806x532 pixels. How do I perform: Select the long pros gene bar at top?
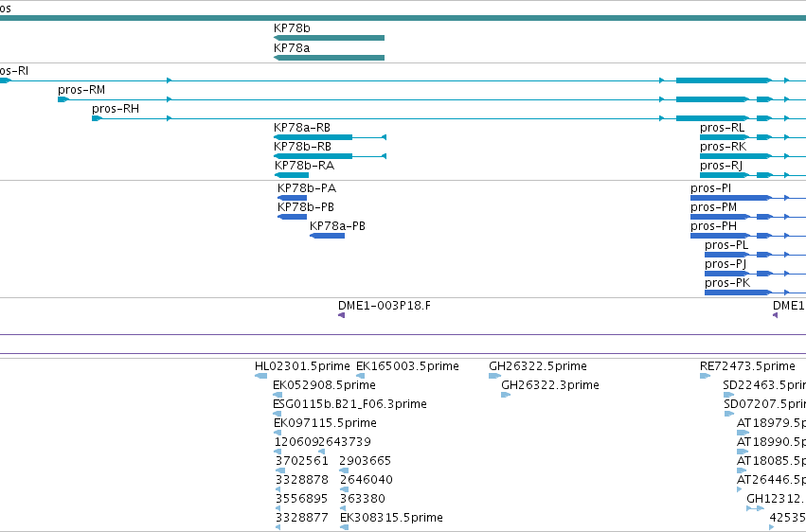click(403, 19)
